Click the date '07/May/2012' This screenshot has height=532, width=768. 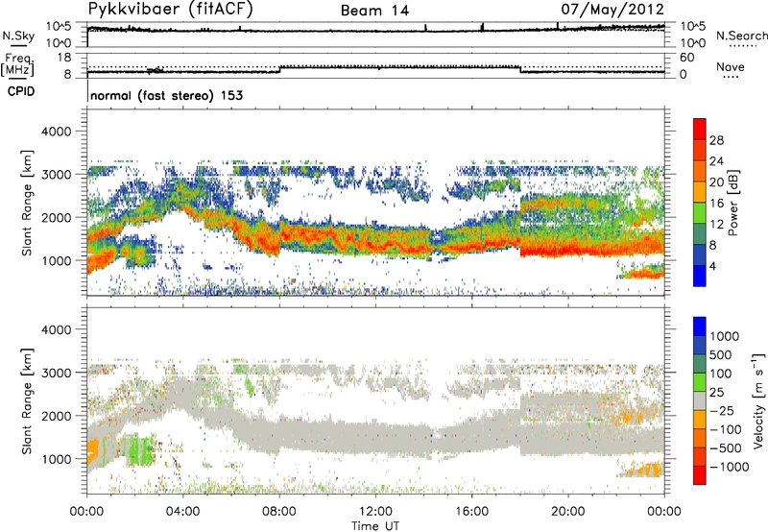612,9
